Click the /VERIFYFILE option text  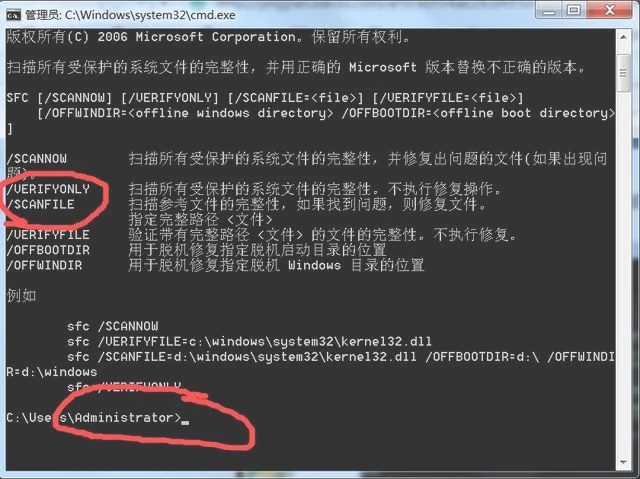click(x=48, y=235)
